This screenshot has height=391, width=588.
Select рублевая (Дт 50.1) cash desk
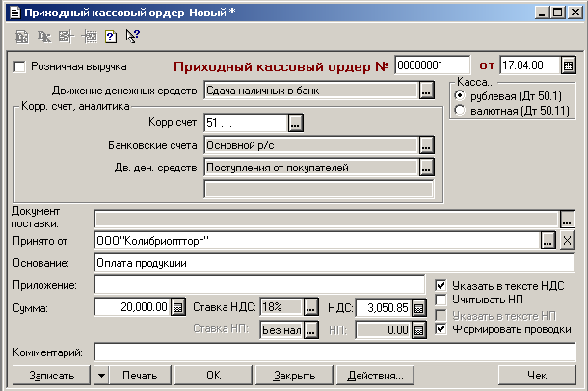460,96
